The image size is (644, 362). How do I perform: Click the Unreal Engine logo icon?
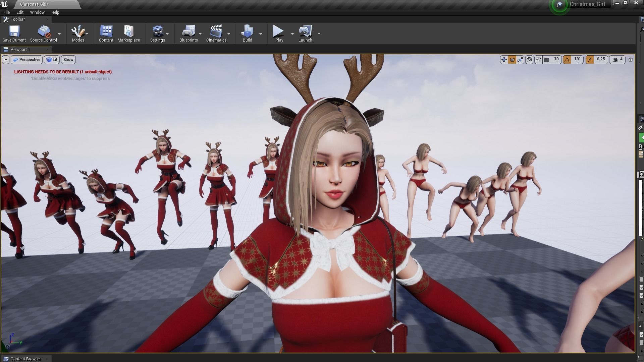click(4, 4)
